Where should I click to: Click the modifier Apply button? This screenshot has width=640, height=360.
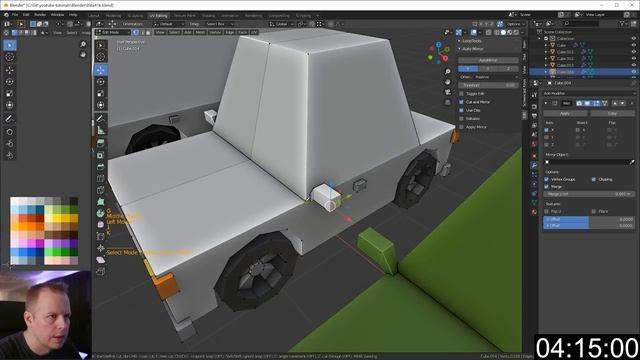[565, 113]
